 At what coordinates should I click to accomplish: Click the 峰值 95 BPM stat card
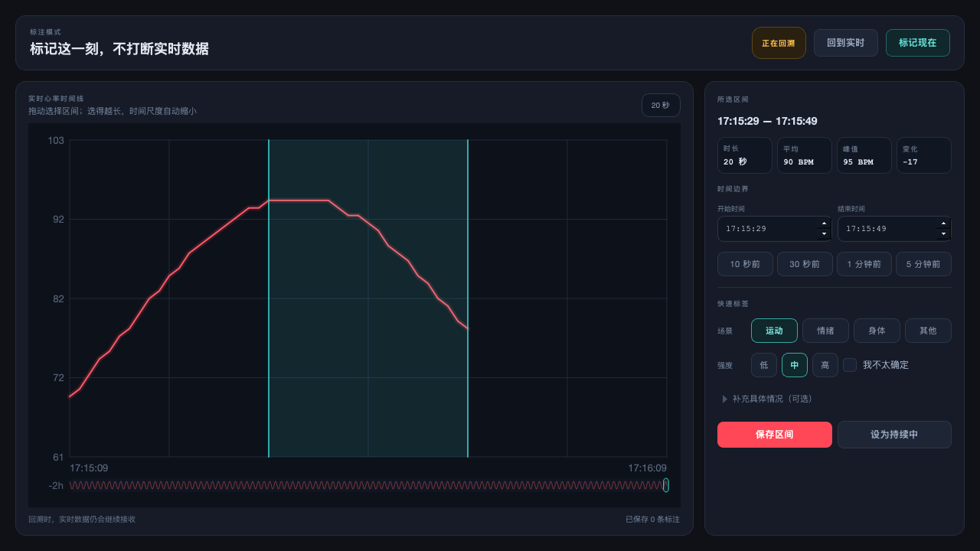864,155
